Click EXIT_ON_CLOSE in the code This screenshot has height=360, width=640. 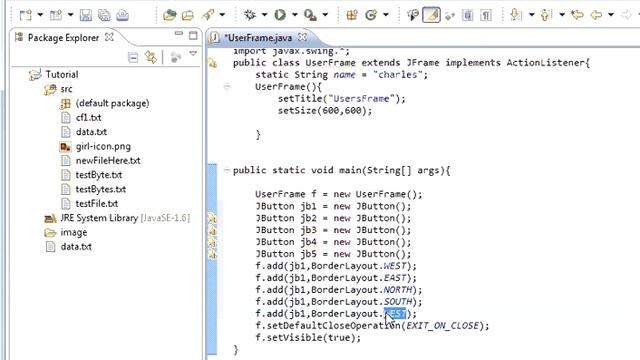coord(442,326)
